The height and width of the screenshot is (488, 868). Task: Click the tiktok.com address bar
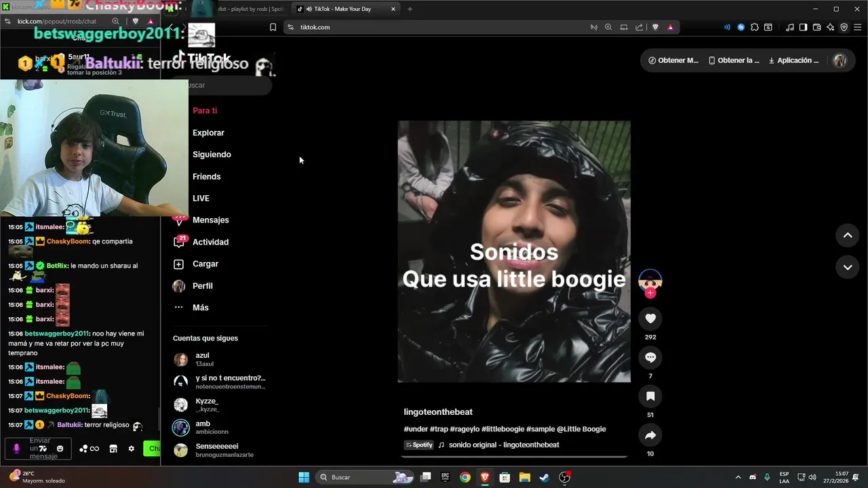434,27
